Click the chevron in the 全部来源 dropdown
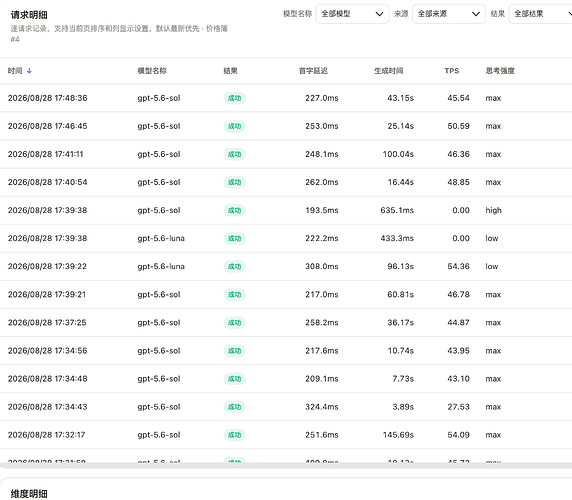Screen dimensions: 572x500 coord(476,14)
